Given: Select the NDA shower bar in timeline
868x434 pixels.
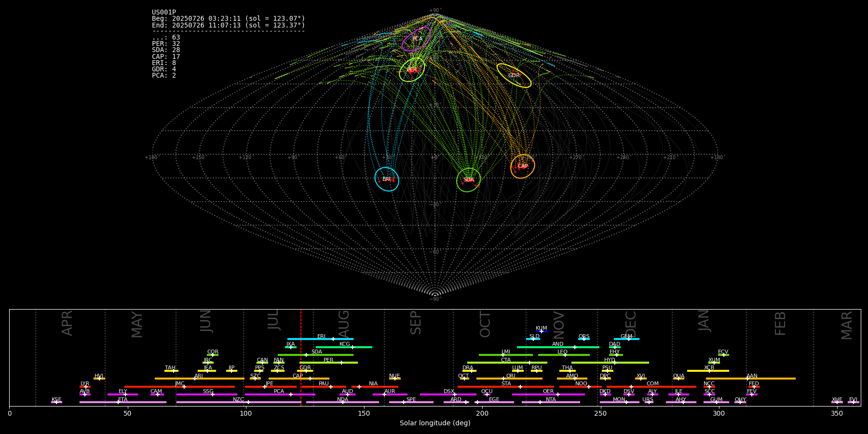Looking at the screenshot, I should pyautogui.click(x=342, y=402).
